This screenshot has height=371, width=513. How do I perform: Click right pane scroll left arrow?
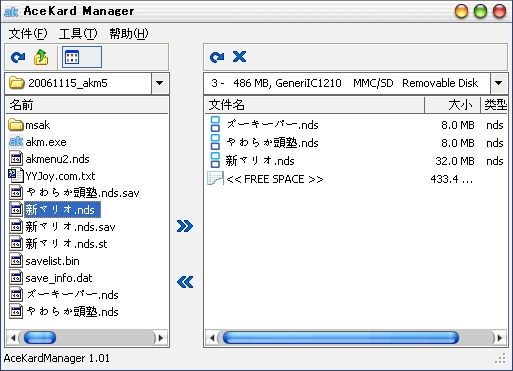click(212, 338)
